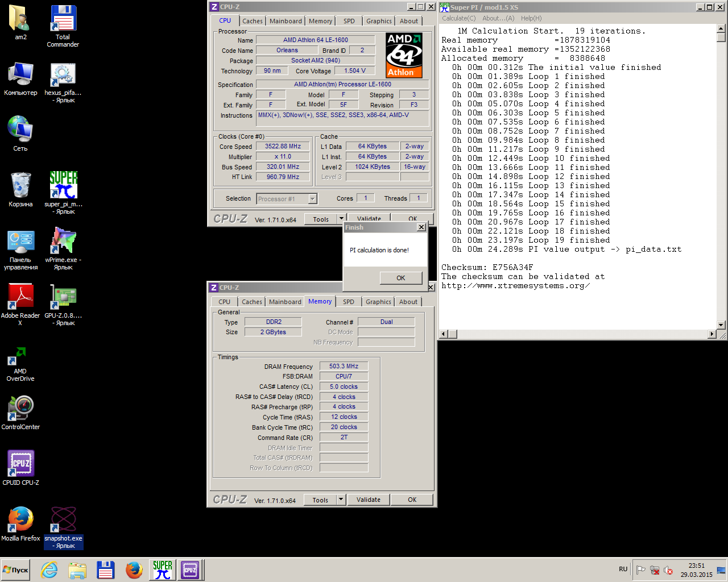728x582 pixels.
Task: Open SPD tab in top CPU-Z window
Action: (349, 21)
